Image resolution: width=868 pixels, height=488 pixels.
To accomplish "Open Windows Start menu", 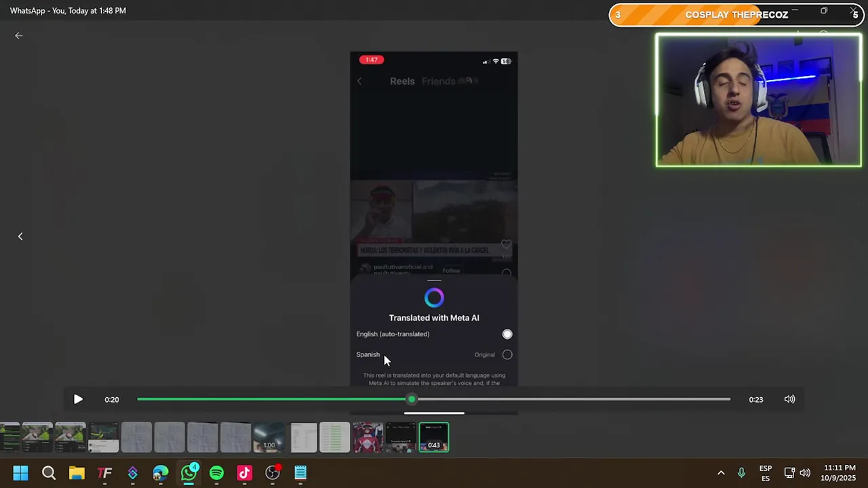I will click(20, 473).
